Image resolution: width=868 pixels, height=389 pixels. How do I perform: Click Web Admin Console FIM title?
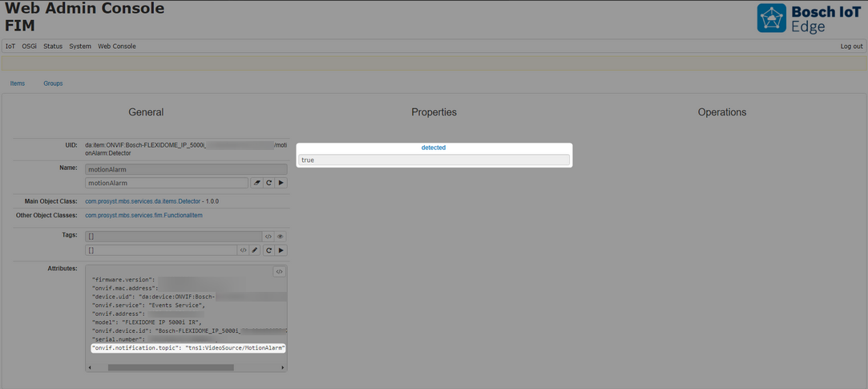point(84,17)
